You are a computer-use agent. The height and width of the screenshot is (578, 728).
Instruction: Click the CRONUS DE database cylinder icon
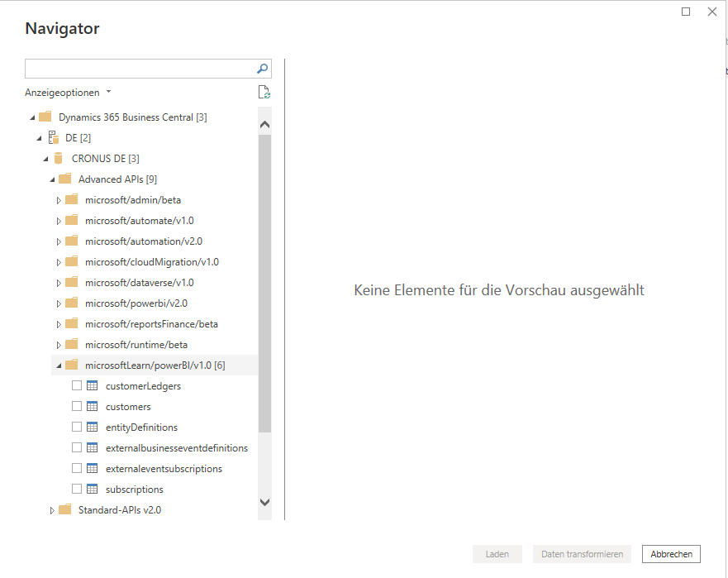click(x=58, y=158)
